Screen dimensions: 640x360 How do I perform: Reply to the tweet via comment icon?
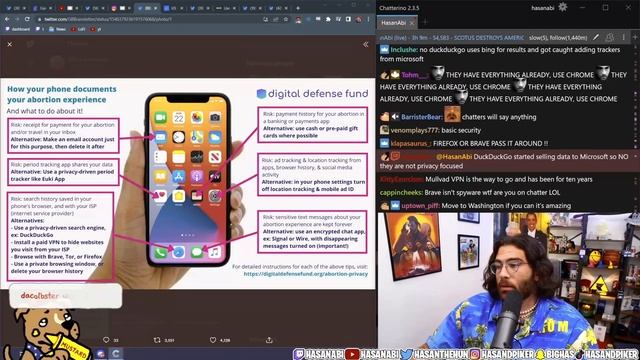click(107, 340)
